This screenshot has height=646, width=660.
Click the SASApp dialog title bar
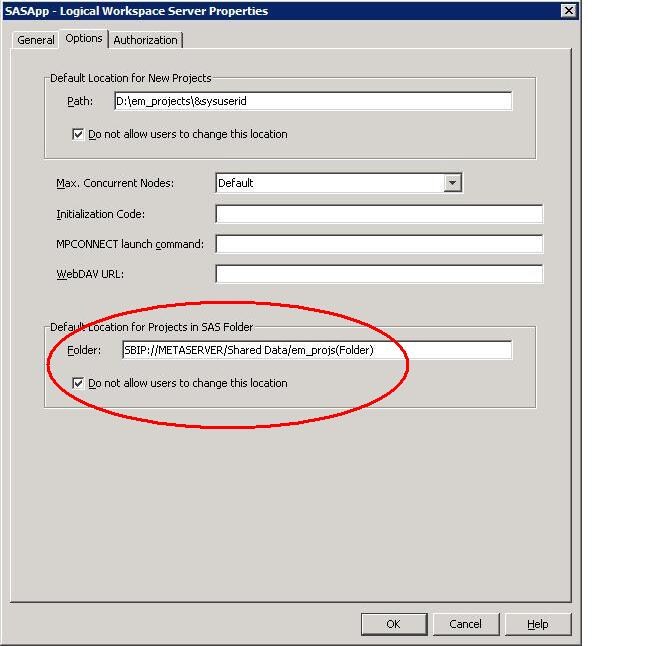pyautogui.click(x=250, y=11)
